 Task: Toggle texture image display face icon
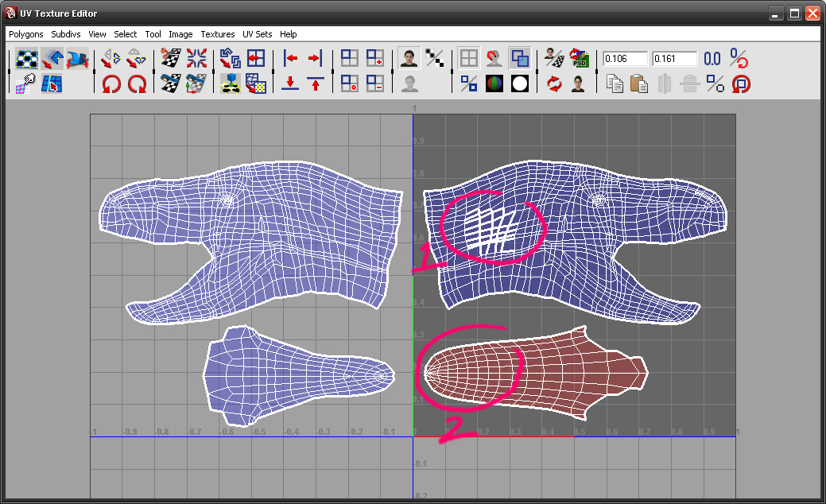[x=409, y=58]
